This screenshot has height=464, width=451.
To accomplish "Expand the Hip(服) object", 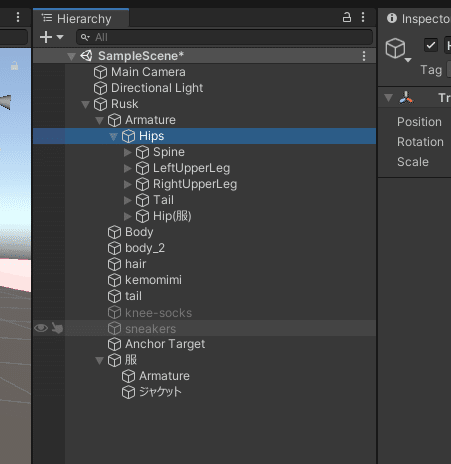I will pos(127,216).
